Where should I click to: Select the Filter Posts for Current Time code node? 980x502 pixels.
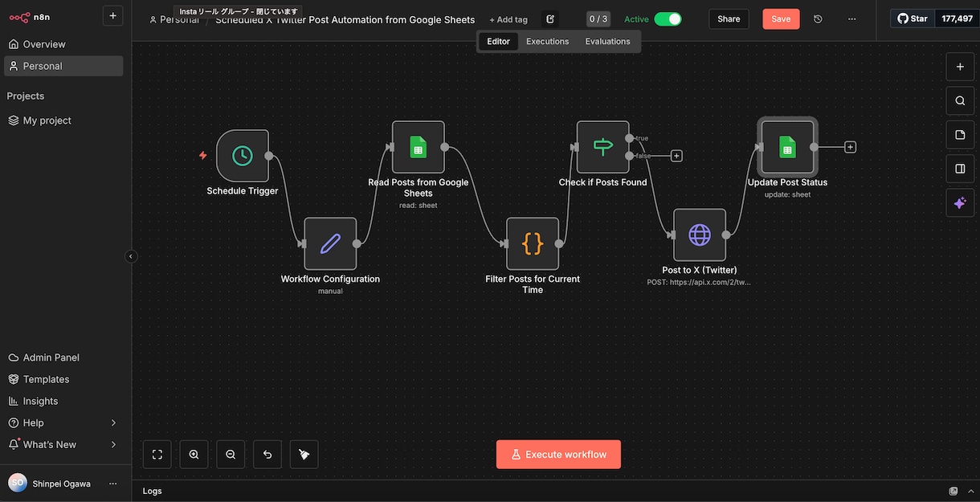533,243
